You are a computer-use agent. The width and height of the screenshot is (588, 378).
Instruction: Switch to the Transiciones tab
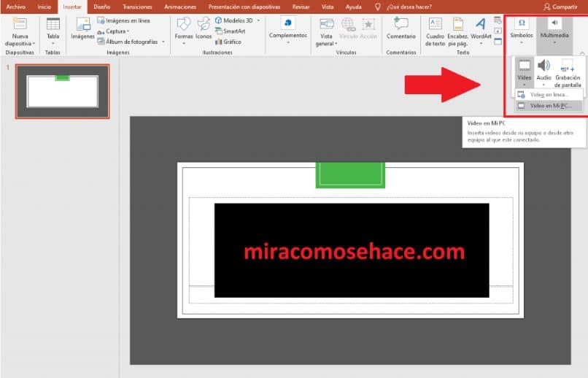click(137, 7)
